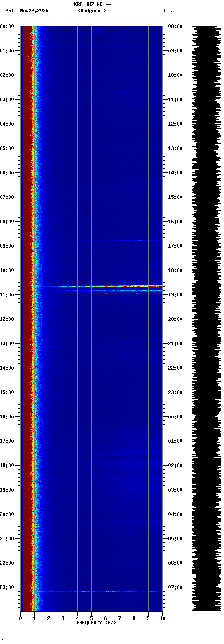Click the '19:00' PST time label
The image size is (224, 644).
tap(7, 490)
